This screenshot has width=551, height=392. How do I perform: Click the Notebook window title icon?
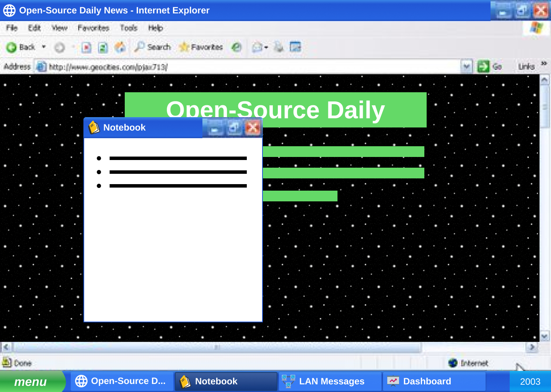tap(94, 127)
